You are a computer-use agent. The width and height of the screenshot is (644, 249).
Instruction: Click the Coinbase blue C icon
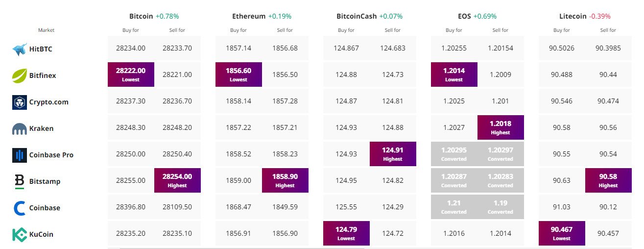point(20,208)
